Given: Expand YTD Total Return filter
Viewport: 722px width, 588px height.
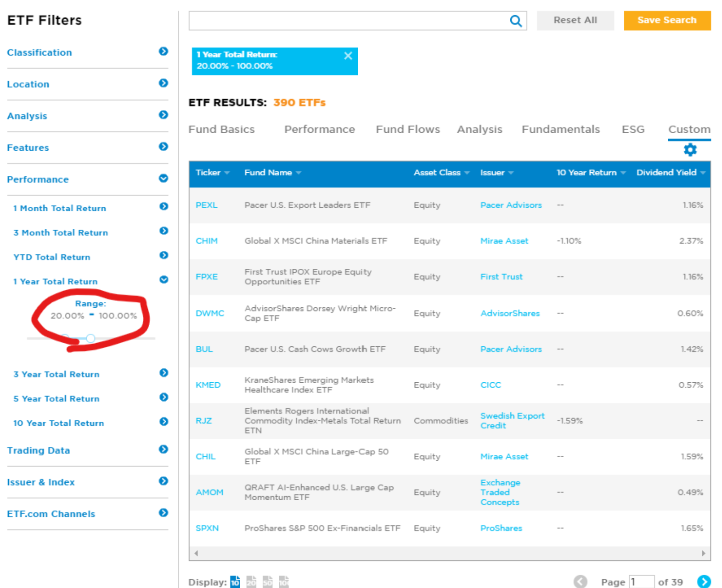Looking at the screenshot, I should coord(164,255).
